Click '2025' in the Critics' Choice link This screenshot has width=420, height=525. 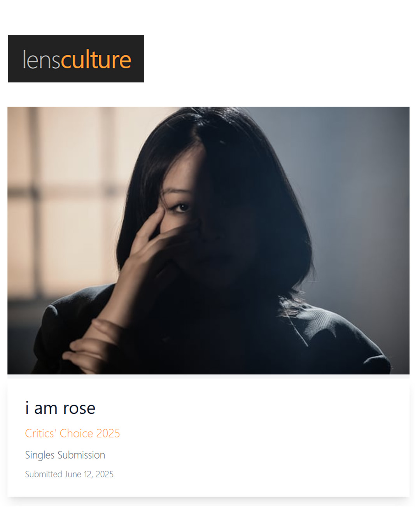[108, 433]
